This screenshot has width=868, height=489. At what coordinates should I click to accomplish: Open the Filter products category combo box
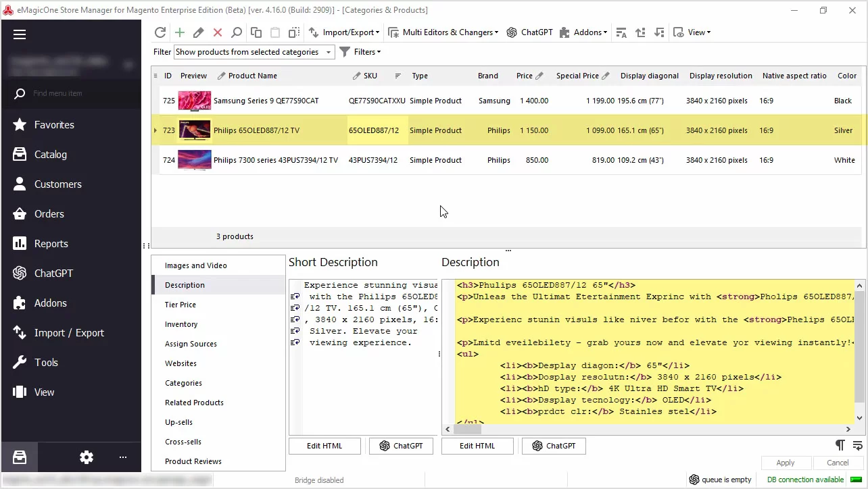click(254, 52)
